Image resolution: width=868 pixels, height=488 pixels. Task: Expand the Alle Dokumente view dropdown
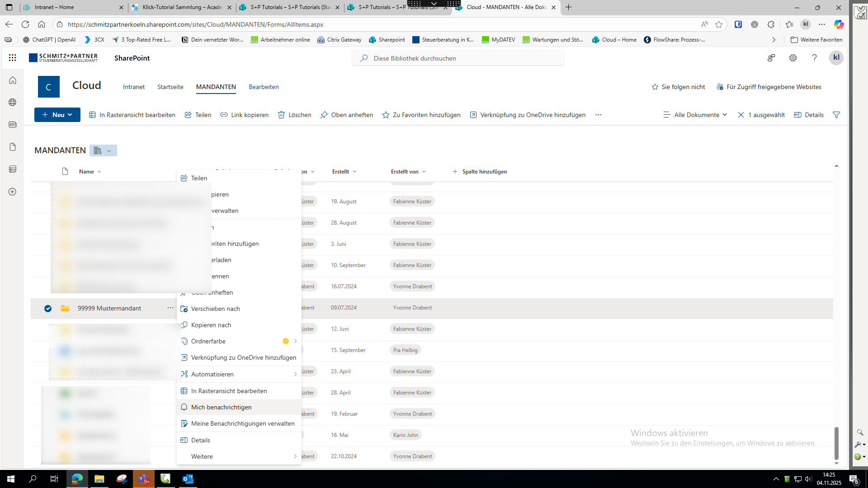click(695, 115)
